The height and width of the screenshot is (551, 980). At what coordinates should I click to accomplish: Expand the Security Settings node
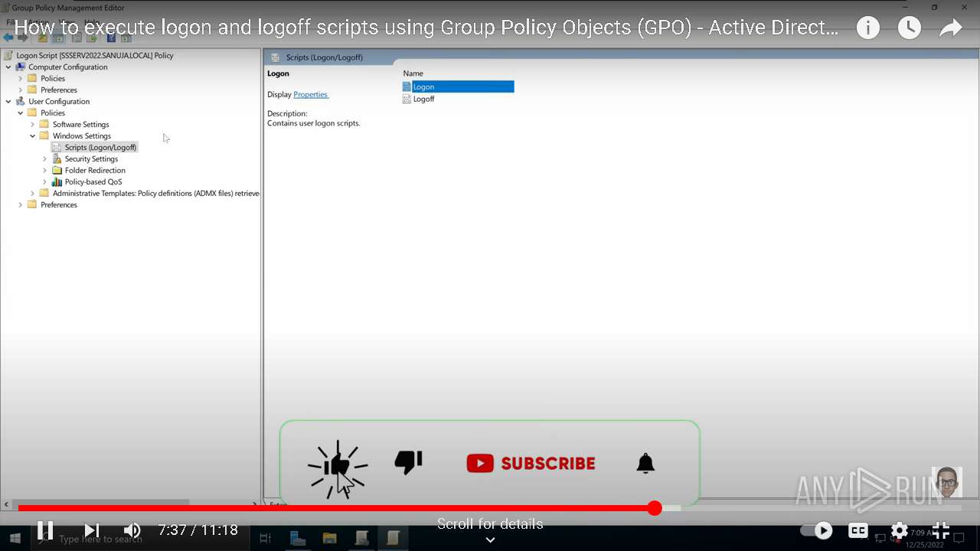(x=45, y=158)
